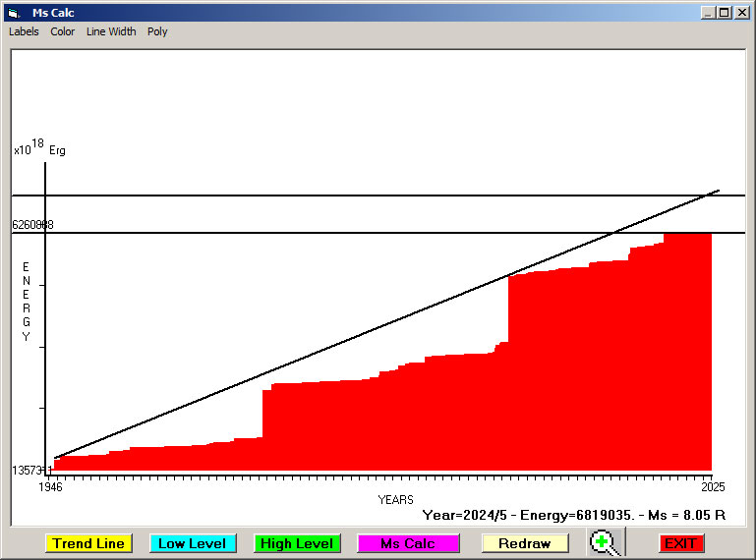Click the red EXIT button
This screenshot has width=756, height=560.
[680, 543]
